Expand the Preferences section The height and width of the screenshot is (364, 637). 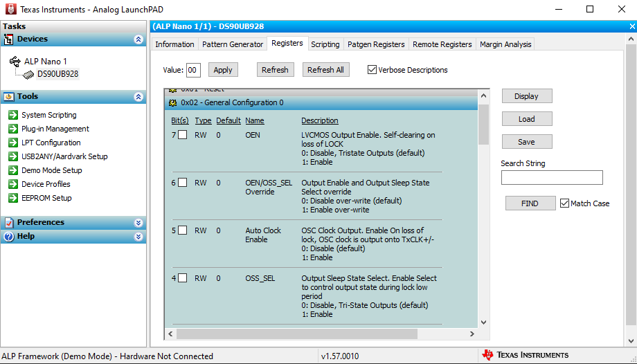138,223
